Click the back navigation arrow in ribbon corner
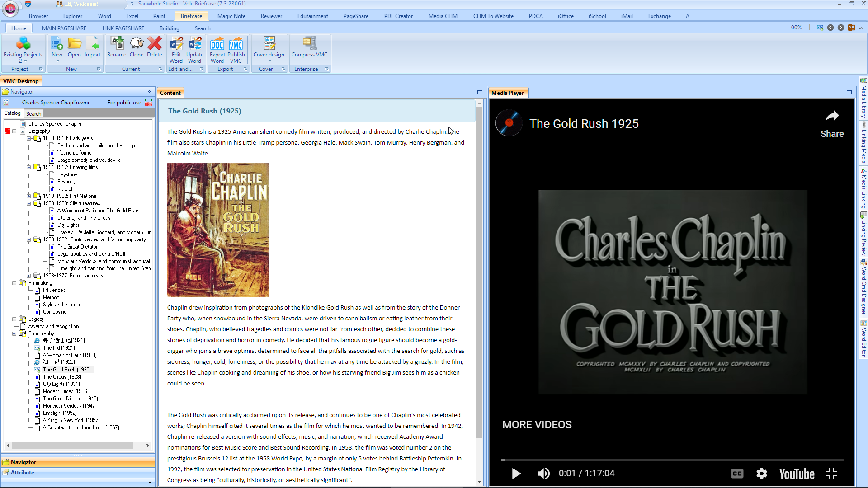 [830, 28]
